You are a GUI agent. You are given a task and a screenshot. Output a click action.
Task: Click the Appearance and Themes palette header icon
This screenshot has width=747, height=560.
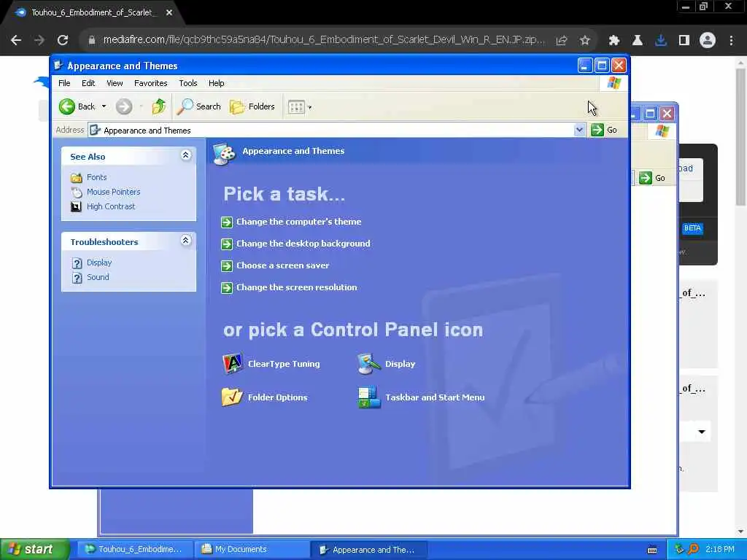click(225, 153)
